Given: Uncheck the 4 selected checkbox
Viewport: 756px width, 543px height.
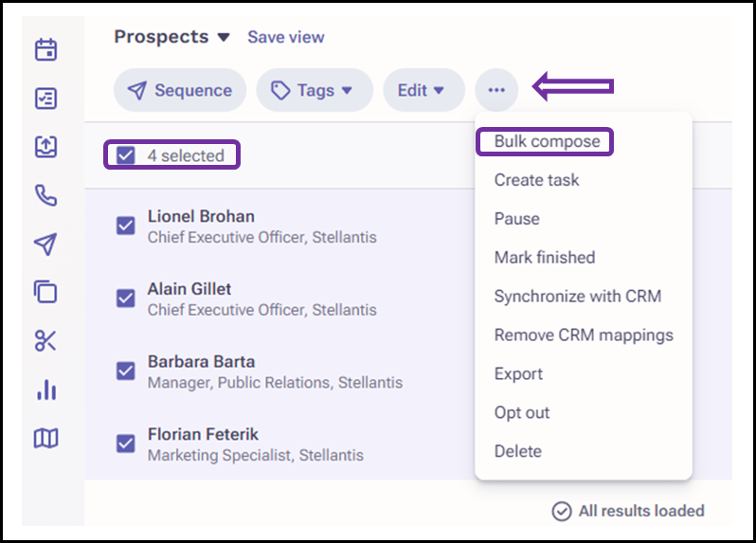Looking at the screenshot, I should (126, 154).
